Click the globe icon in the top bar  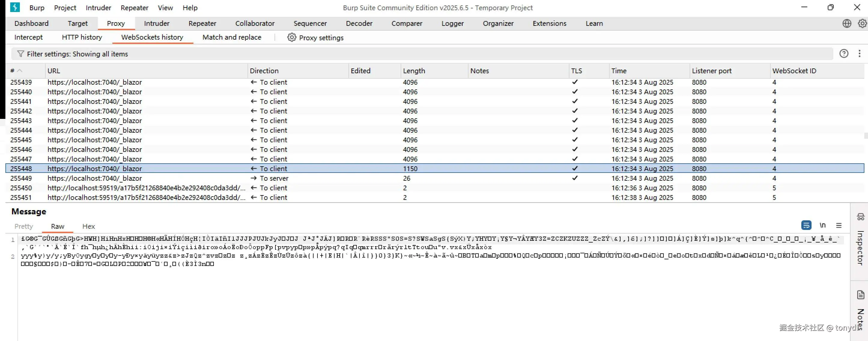pos(847,23)
